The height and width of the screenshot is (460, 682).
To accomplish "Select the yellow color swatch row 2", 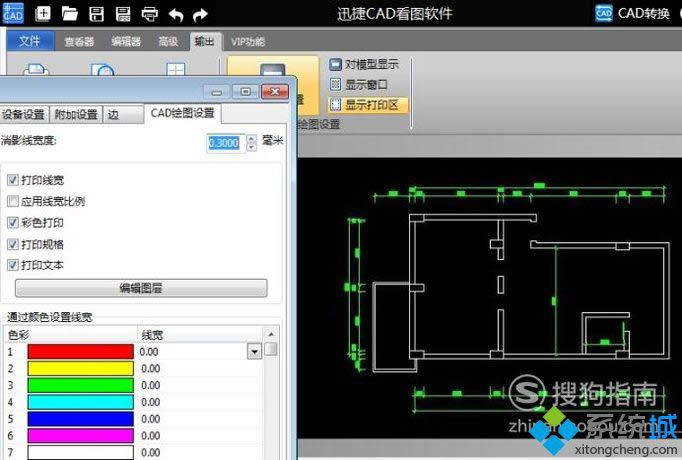I will [80, 368].
